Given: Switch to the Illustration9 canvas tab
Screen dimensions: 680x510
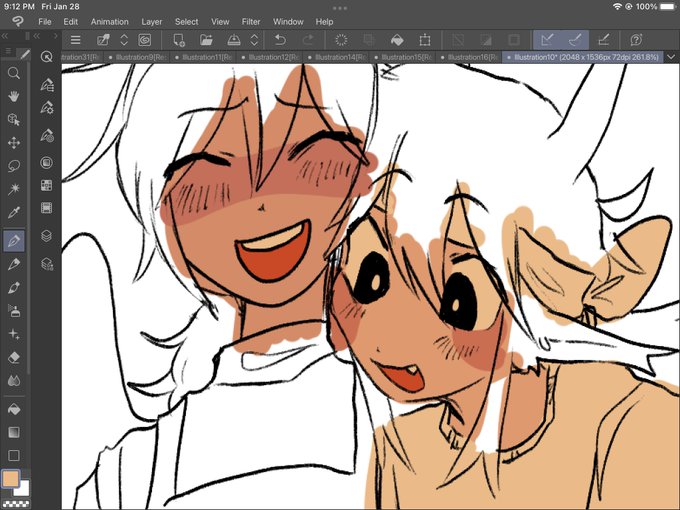Looking at the screenshot, I should (x=137, y=57).
